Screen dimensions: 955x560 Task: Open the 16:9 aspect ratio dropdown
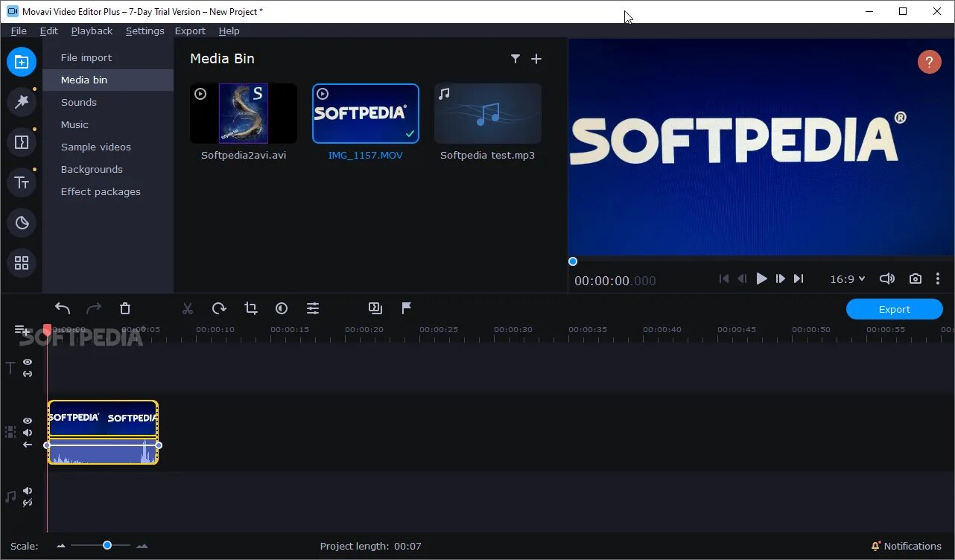(x=848, y=279)
